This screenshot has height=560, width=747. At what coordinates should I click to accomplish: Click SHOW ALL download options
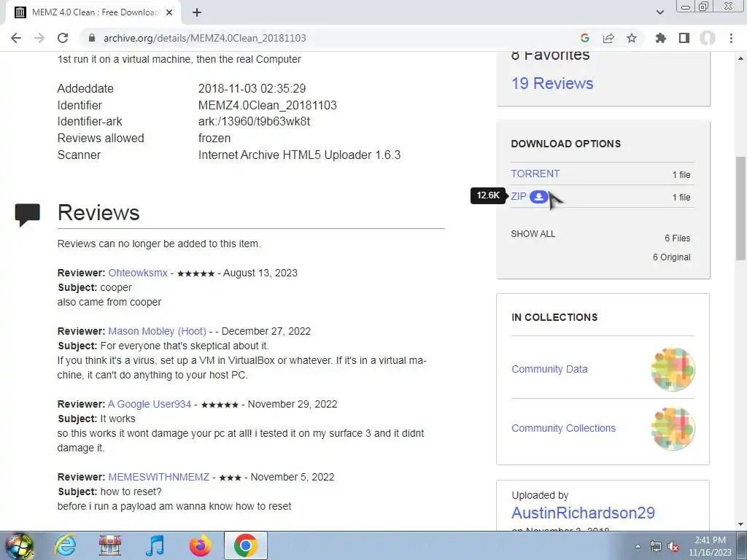pyautogui.click(x=533, y=234)
